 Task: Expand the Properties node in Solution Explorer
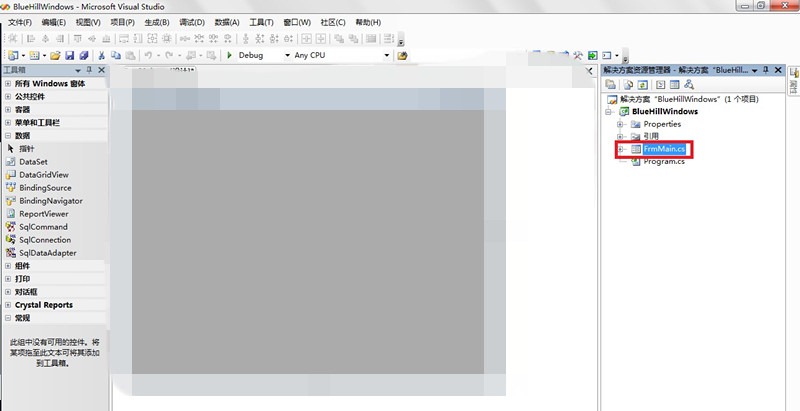click(620, 124)
